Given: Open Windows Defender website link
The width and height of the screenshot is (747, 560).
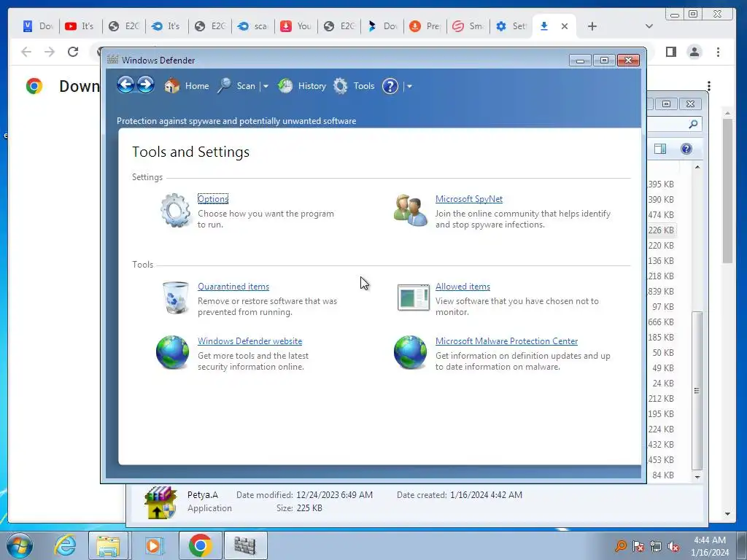Looking at the screenshot, I should click(x=249, y=341).
